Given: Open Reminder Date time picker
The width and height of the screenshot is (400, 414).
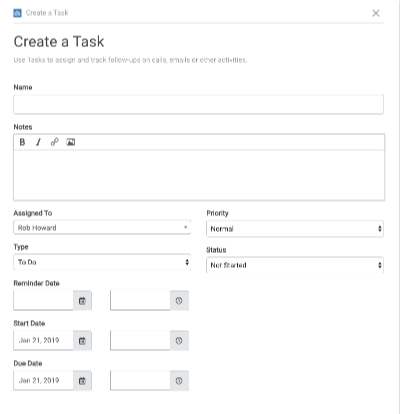Looking at the screenshot, I should click(179, 301).
